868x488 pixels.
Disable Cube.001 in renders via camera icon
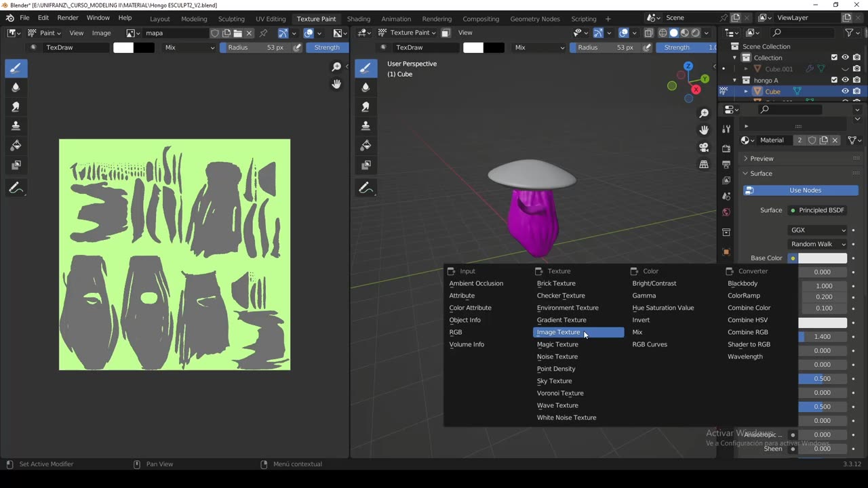tap(857, 68)
